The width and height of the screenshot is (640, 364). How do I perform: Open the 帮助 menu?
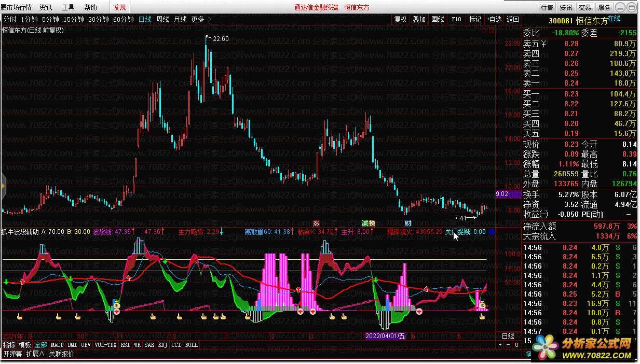(x=90, y=7)
